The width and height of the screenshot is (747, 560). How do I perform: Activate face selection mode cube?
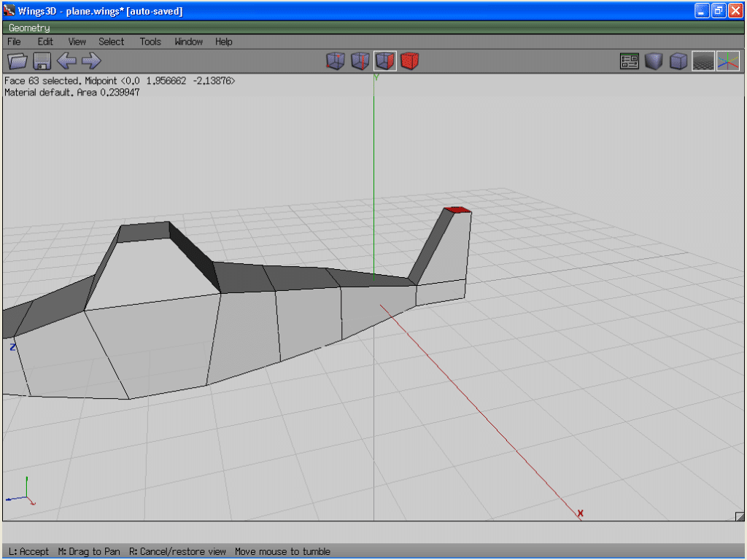coord(385,61)
